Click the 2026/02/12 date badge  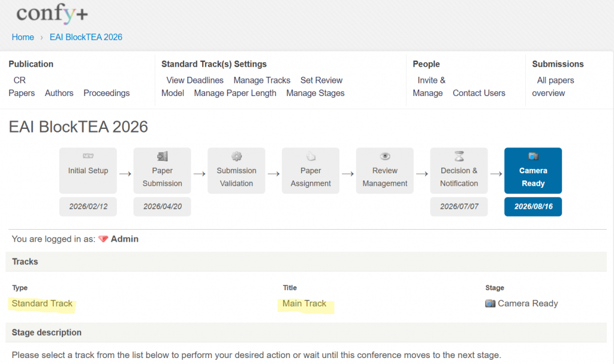88,206
